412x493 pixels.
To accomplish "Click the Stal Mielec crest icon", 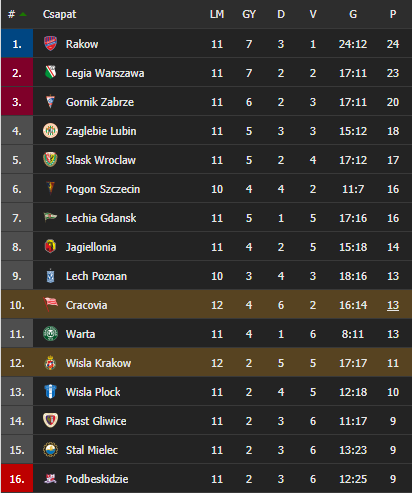I will (x=50, y=450).
